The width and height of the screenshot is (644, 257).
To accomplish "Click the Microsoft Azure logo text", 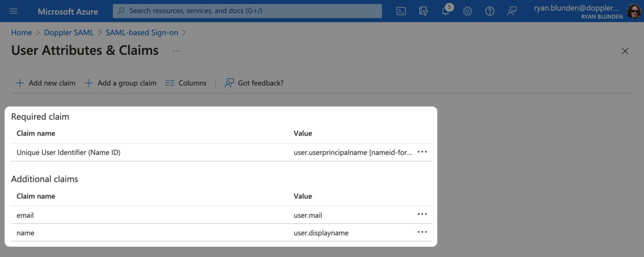I will coord(68,11).
